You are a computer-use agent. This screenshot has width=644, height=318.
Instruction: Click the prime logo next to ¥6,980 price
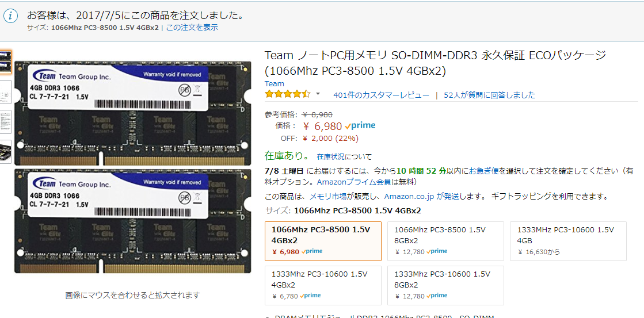(360, 125)
